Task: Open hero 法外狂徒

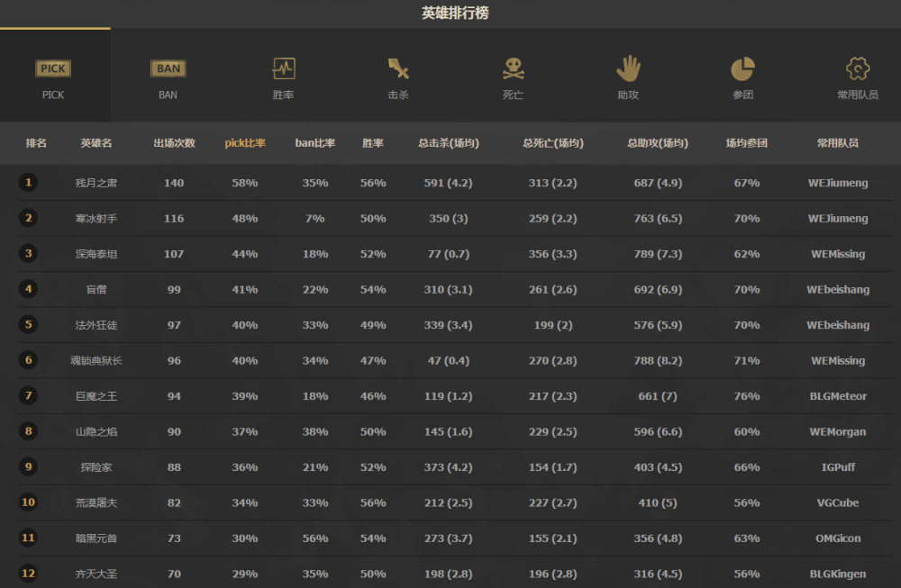Action: [x=96, y=325]
